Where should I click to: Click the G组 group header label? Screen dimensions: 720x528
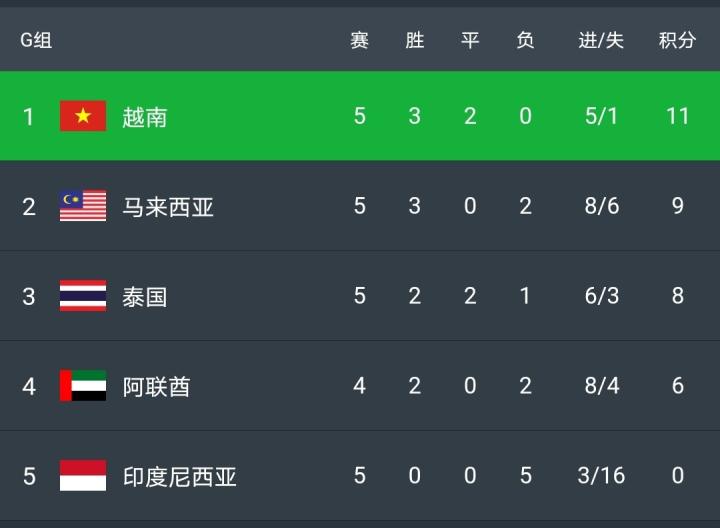(37, 40)
